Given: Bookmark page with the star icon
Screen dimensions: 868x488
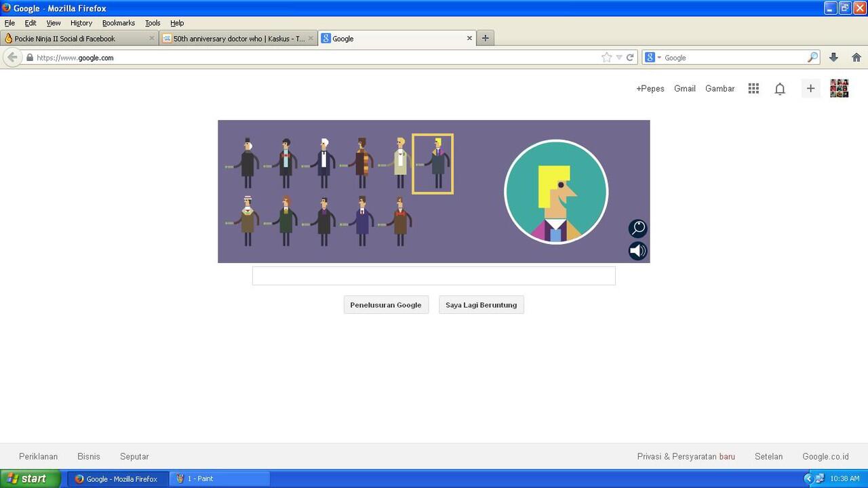Looking at the screenshot, I should [x=606, y=58].
